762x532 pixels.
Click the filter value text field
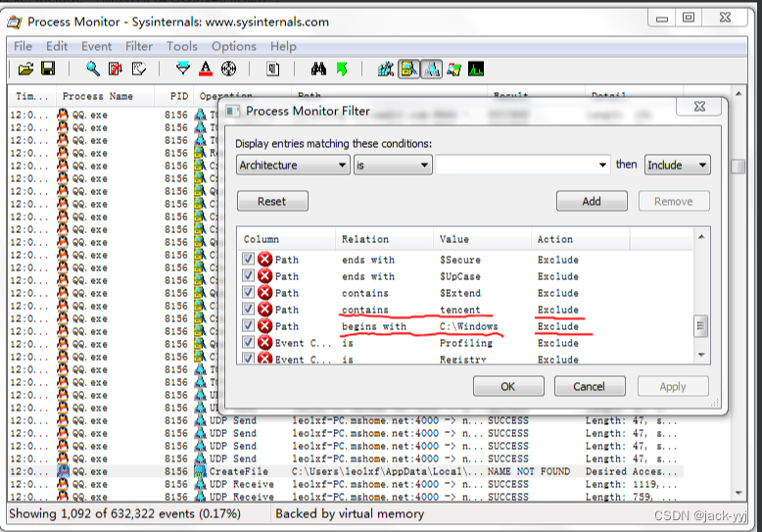515,165
